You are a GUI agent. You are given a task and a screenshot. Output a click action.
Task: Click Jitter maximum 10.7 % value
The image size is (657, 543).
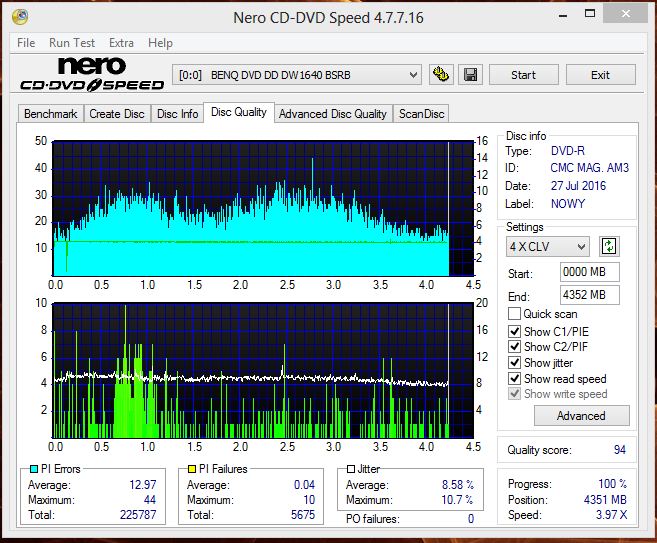pyautogui.click(x=457, y=499)
